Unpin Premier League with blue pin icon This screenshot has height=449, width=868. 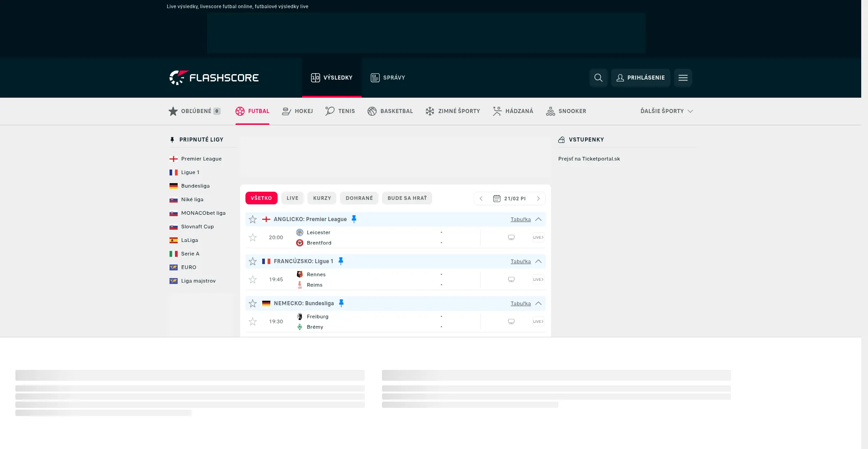pyautogui.click(x=354, y=219)
